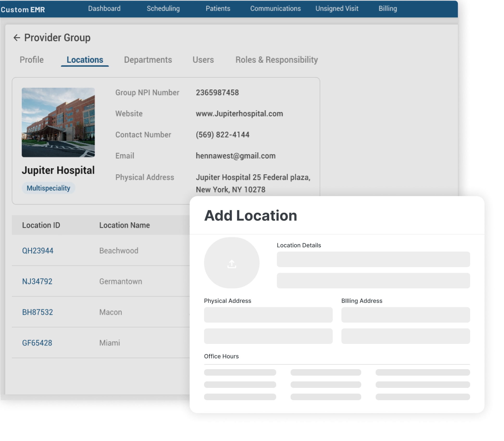Open Communications from the nav bar
Viewport: 504px width, 441px height.
click(275, 9)
